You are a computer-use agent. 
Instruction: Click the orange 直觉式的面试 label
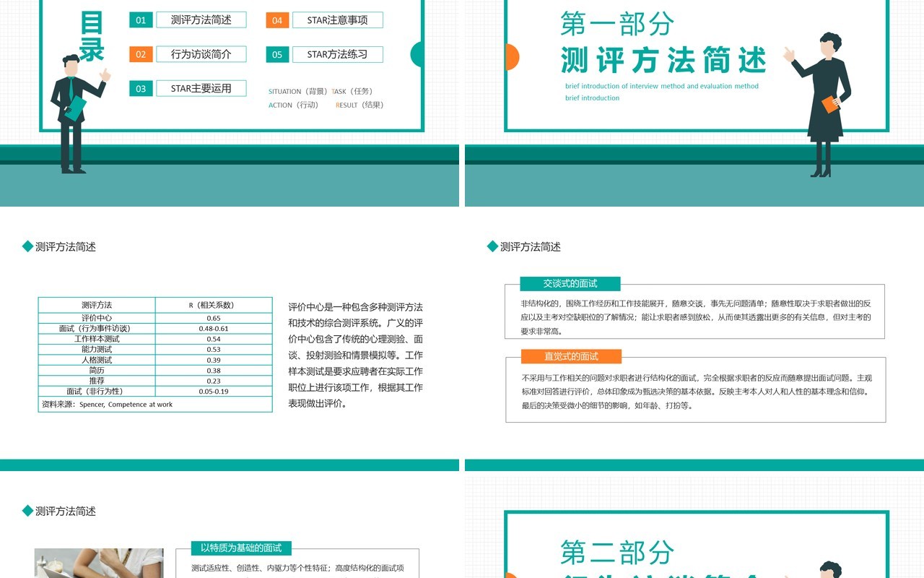coord(571,356)
